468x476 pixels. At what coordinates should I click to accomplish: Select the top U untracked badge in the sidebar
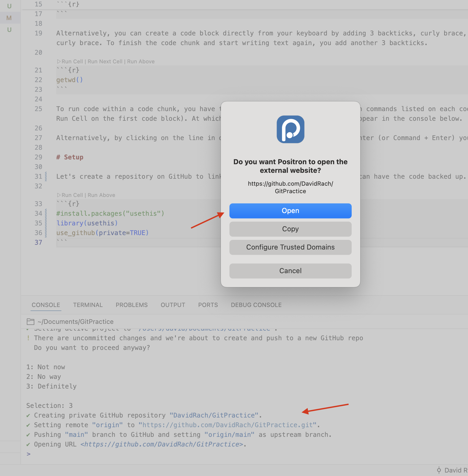[x=9, y=6]
